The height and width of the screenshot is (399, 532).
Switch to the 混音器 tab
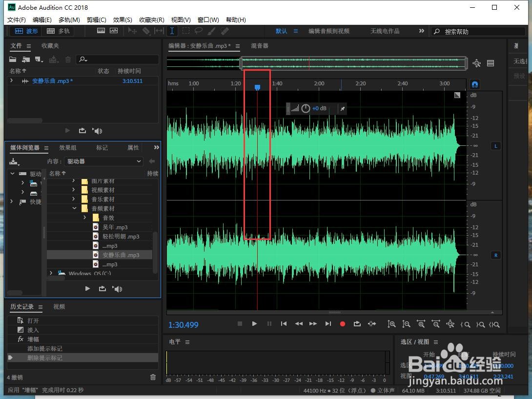(260, 46)
